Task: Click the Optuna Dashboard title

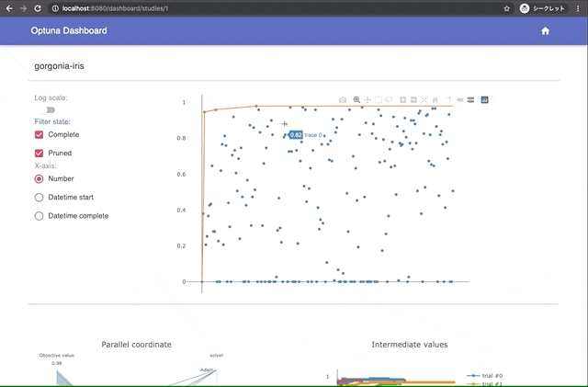Action: pyautogui.click(x=69, y=30)
